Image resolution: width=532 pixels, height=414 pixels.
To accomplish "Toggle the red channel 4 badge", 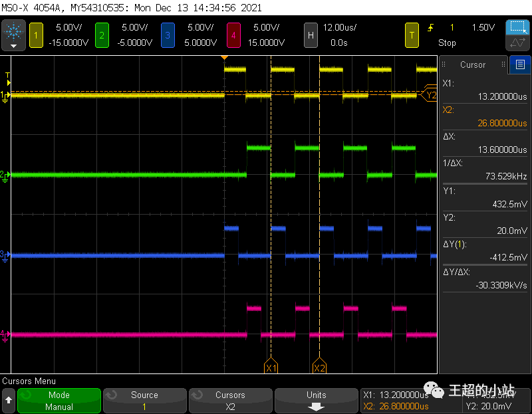I will (233, 35).
